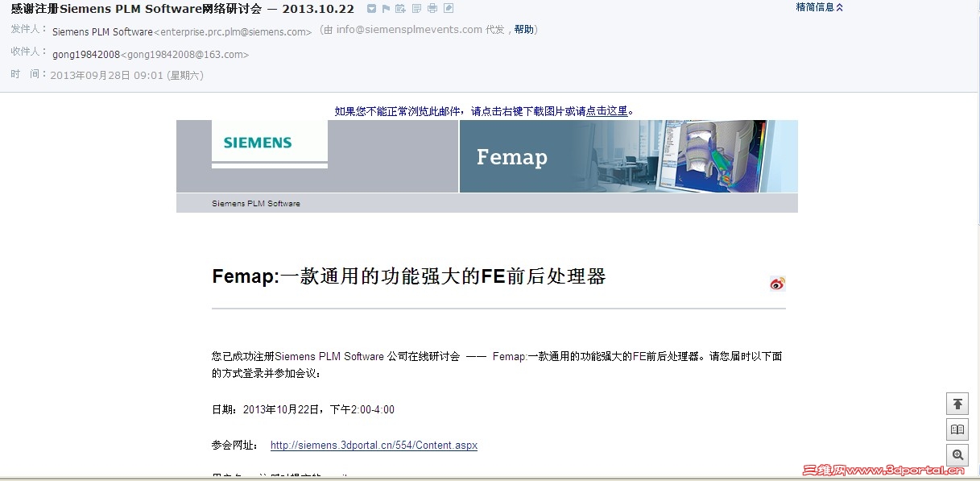This screenshot has width=980, height=481.
Task: Toggle 精简信息 to hide full headers
Action: pos(817,6)
